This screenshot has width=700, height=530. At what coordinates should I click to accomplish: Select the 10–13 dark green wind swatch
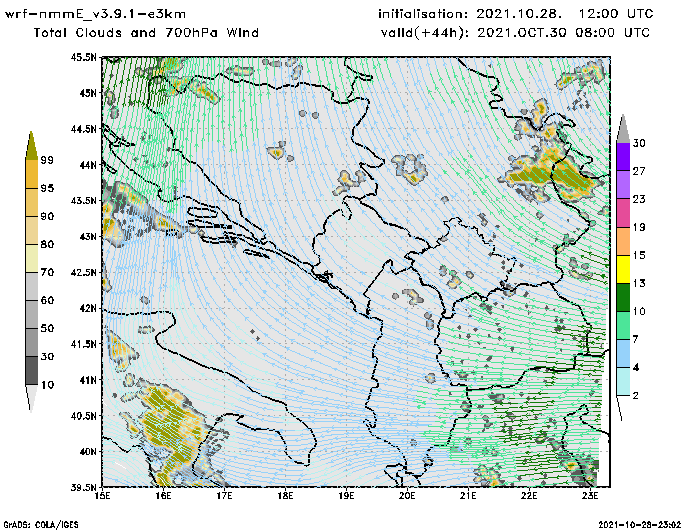(x=623, y=297)
